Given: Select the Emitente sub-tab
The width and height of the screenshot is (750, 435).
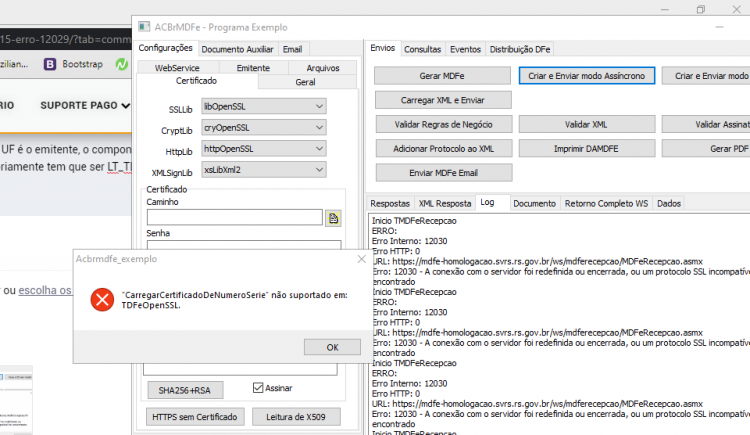Looking at the screenshot, I should (x=253, y=68).
